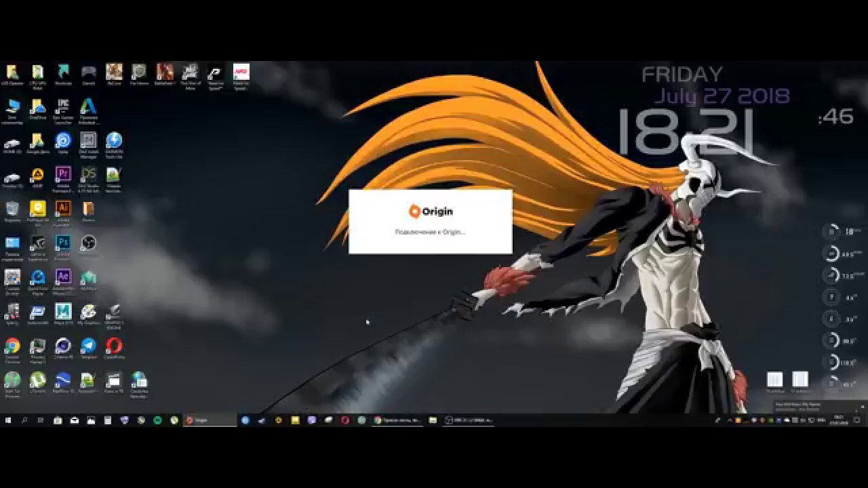
Task: Open the Autodesk application desktop shortcut
Action: click(88, 110)
